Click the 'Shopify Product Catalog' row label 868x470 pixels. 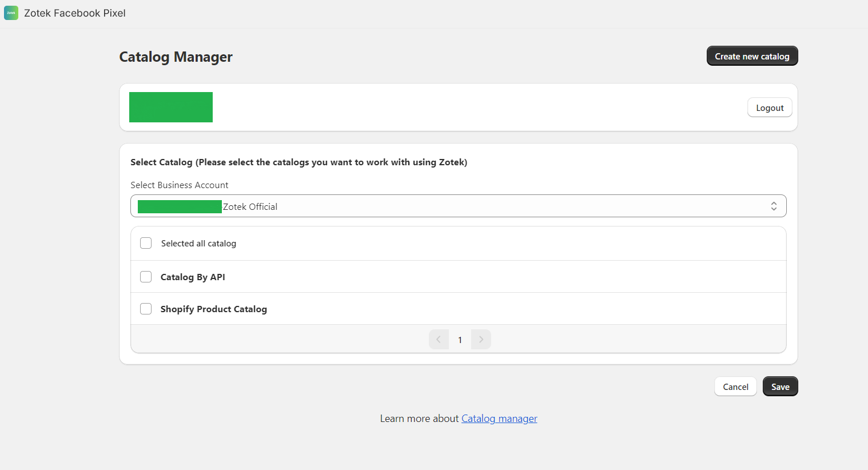[213, 309]
